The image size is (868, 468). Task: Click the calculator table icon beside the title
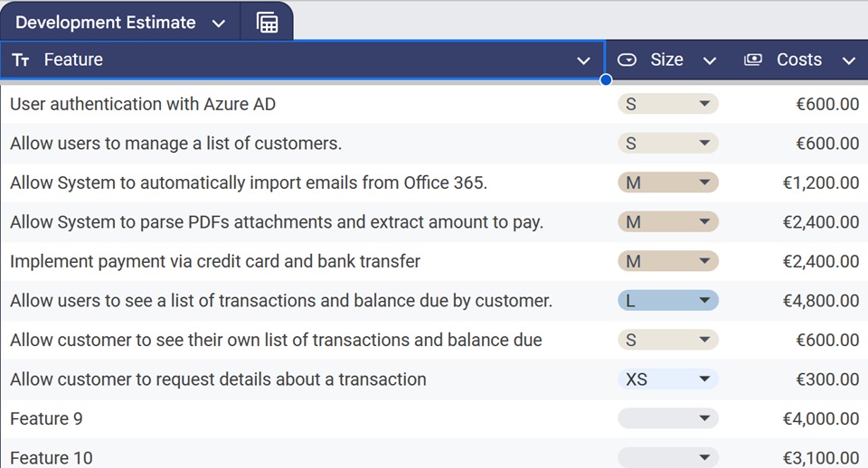268,23
